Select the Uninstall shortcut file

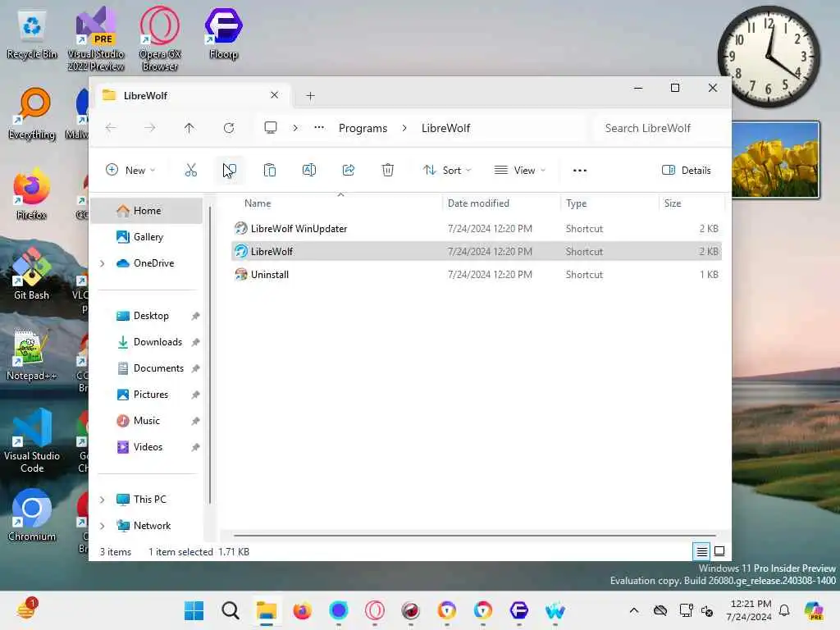click(477, 274)
